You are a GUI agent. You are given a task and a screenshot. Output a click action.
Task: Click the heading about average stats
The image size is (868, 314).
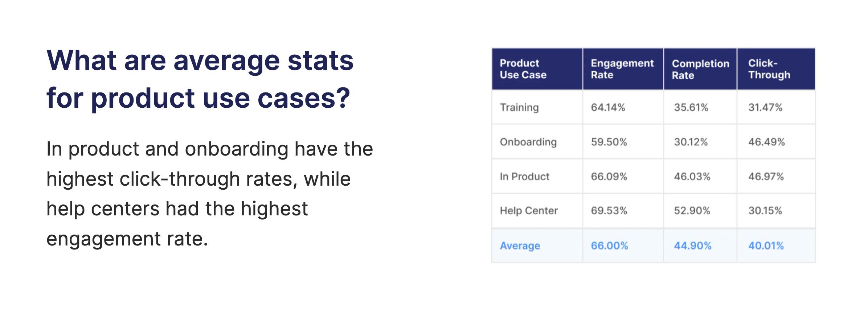point(200,79)
